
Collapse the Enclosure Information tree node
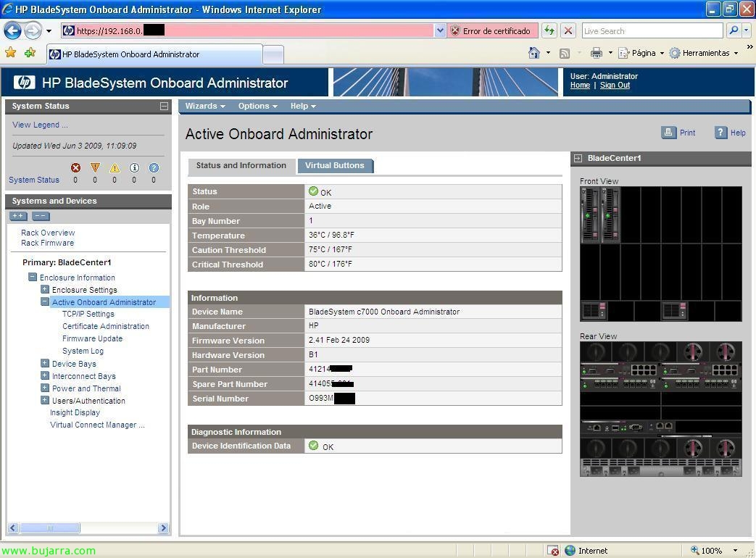(x=33, y=278)
